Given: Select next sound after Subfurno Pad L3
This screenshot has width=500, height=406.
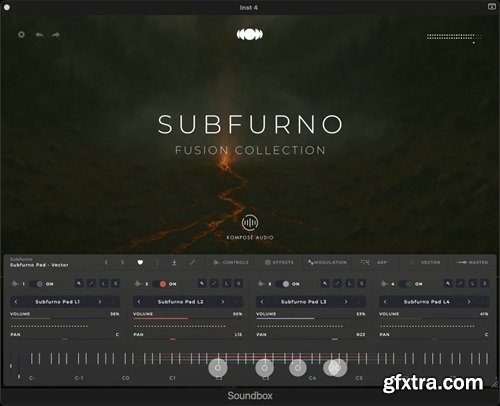Looking at the screenshot, I should tap(346, 302).
